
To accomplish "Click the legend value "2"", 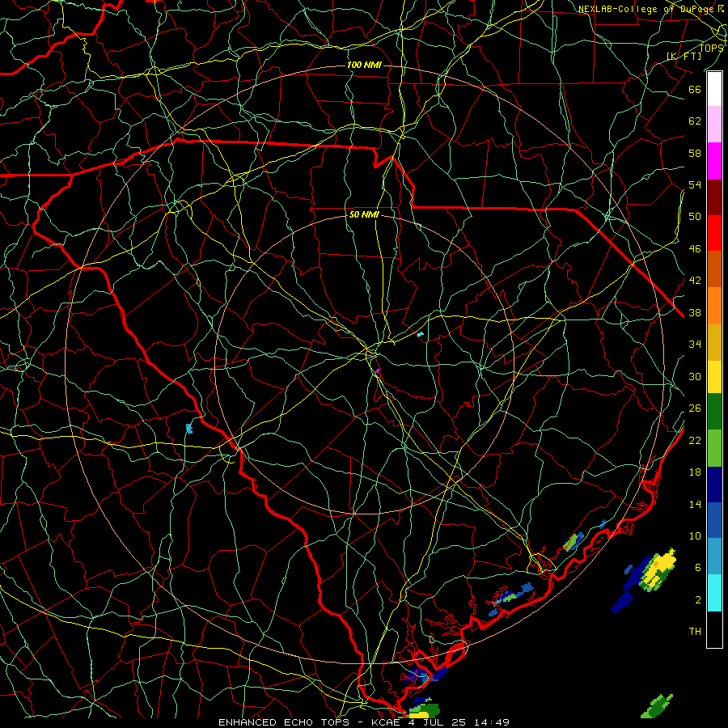I will tap(698, 600).
